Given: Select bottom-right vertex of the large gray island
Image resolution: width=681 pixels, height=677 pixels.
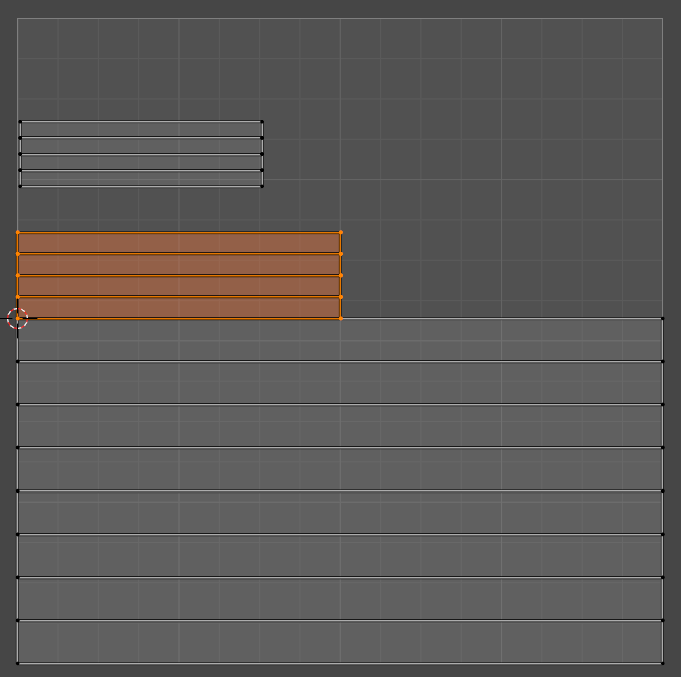Looking at the screenshot, I should [663, 663].
